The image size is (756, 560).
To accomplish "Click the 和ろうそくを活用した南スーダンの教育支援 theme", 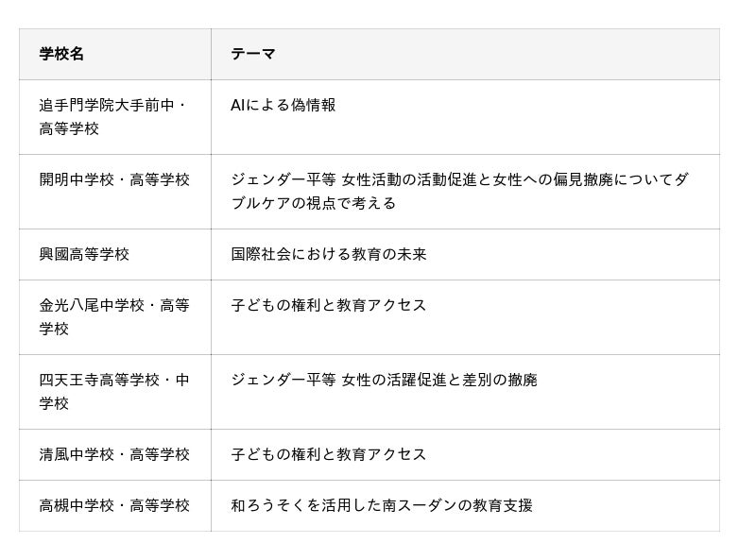I will tap(382, 505).
